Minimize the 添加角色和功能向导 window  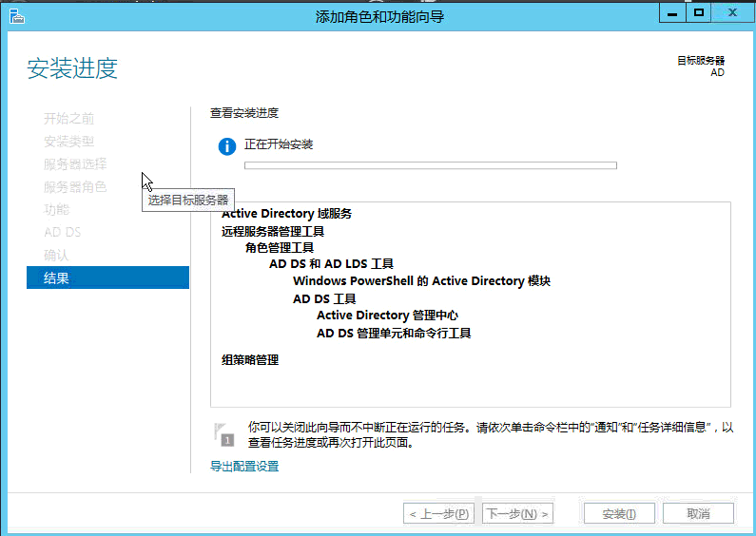pyautogui.click(x=671, y=12)
